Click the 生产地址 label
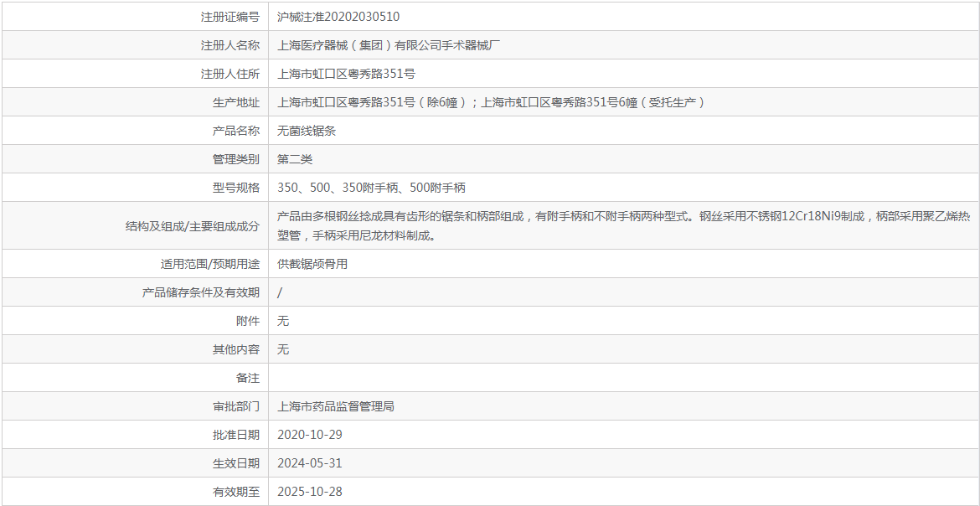The image size is (980, 506). (236, 102)
